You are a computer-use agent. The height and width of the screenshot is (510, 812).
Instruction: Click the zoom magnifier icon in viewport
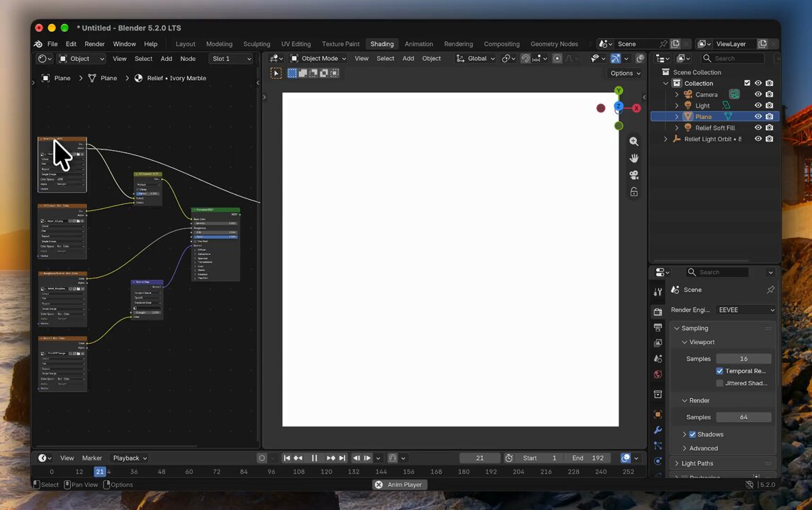coord(634,142)
